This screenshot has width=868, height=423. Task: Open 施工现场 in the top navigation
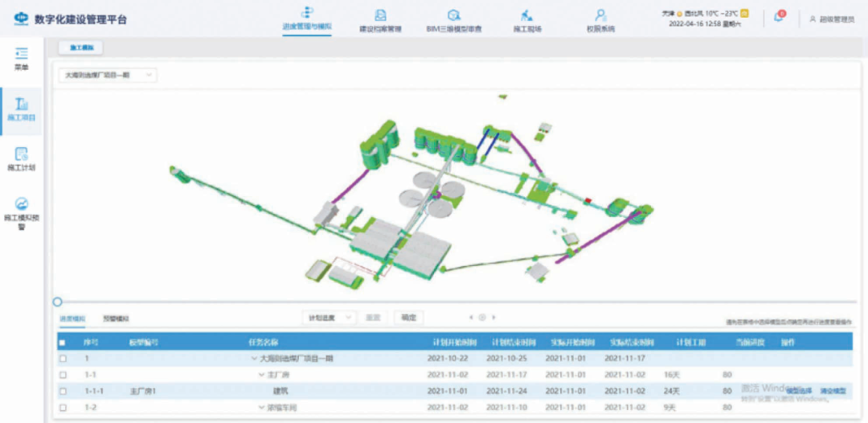coord(526,21)
